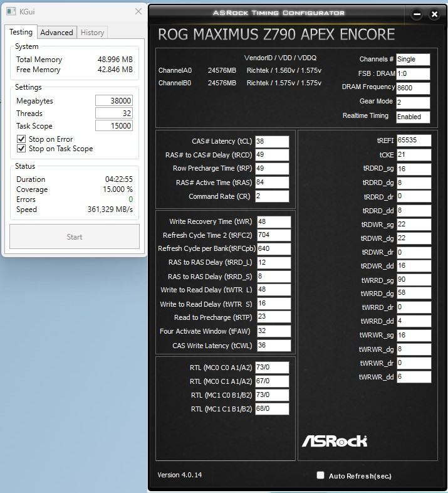Screen dimensions: 448x493
Task: Minimize the ASRock Timing Configurator window
Action: [x=417, y=14]
